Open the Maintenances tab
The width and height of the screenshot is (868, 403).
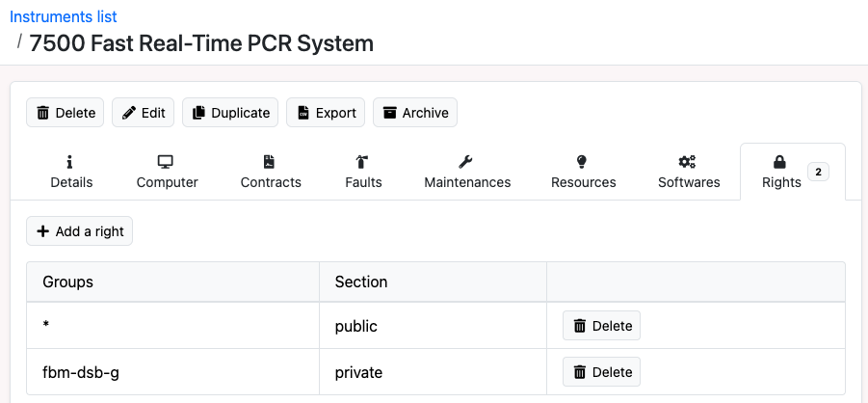pyautogui.click(x=467, y=172)
